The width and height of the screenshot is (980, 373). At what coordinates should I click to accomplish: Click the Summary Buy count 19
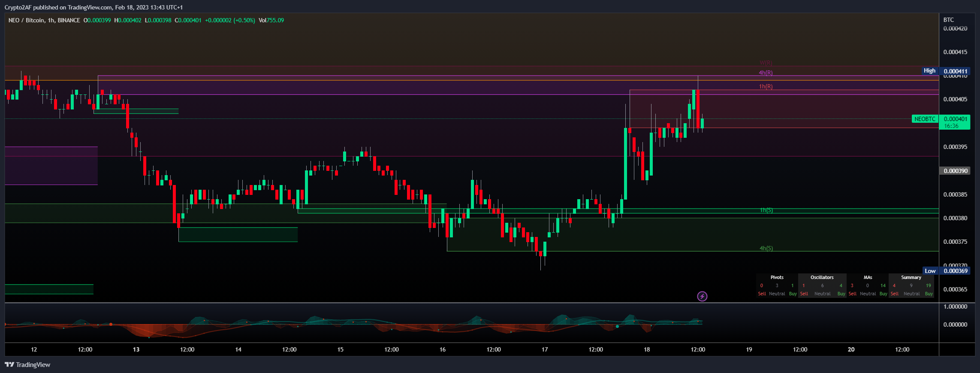tap(928, 286)
